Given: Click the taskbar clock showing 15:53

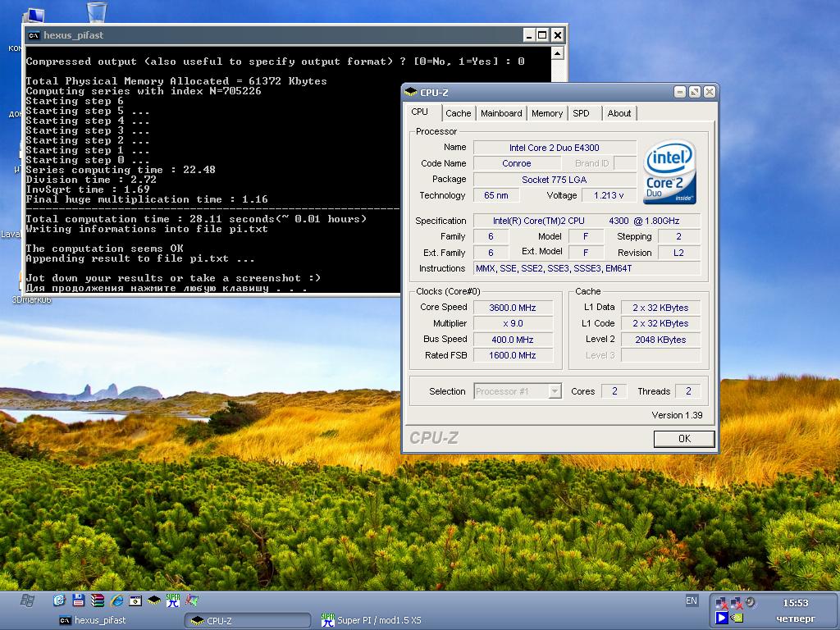Looking at the screenshot, I should click(796, 603).
